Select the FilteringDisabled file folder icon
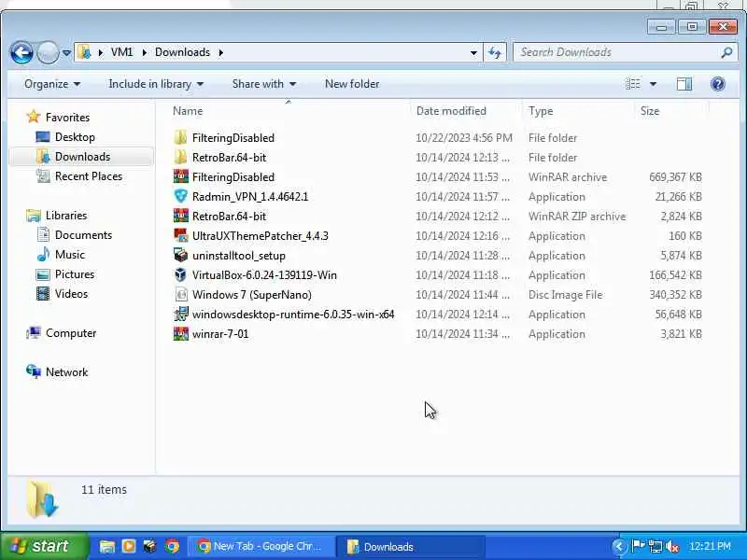Viewport: 747px width, 560px height. coord(180,137)
